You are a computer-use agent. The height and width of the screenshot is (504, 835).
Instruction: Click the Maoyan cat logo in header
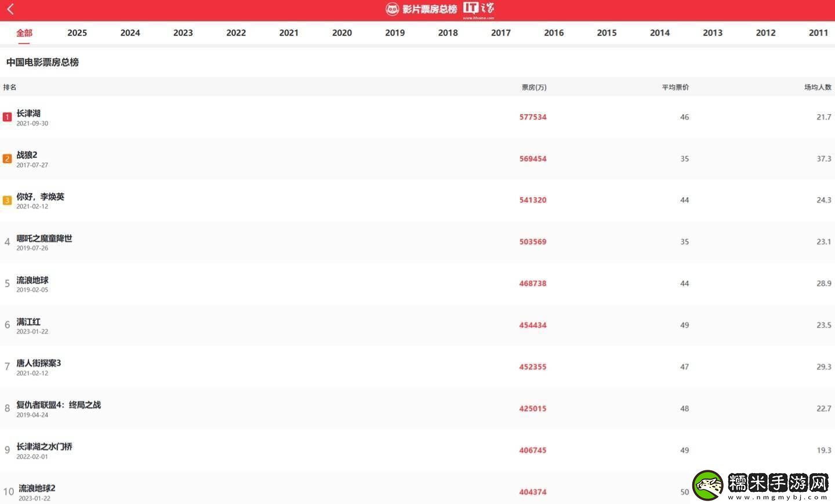point(393,9)
